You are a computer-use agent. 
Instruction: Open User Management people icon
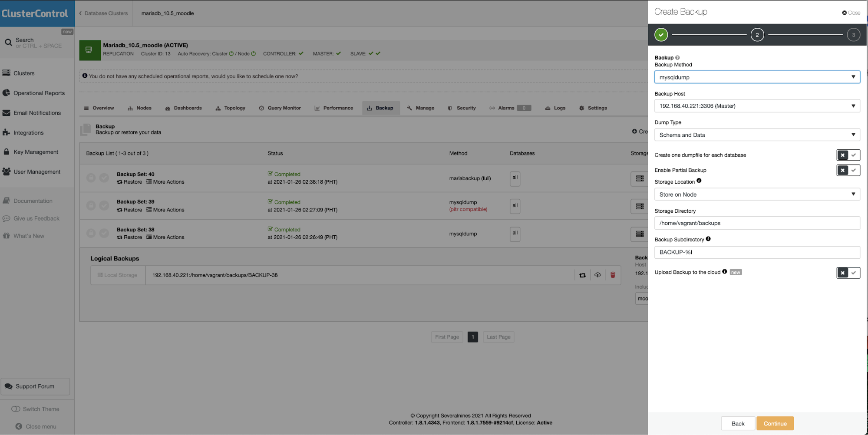(x=6, y=171)
